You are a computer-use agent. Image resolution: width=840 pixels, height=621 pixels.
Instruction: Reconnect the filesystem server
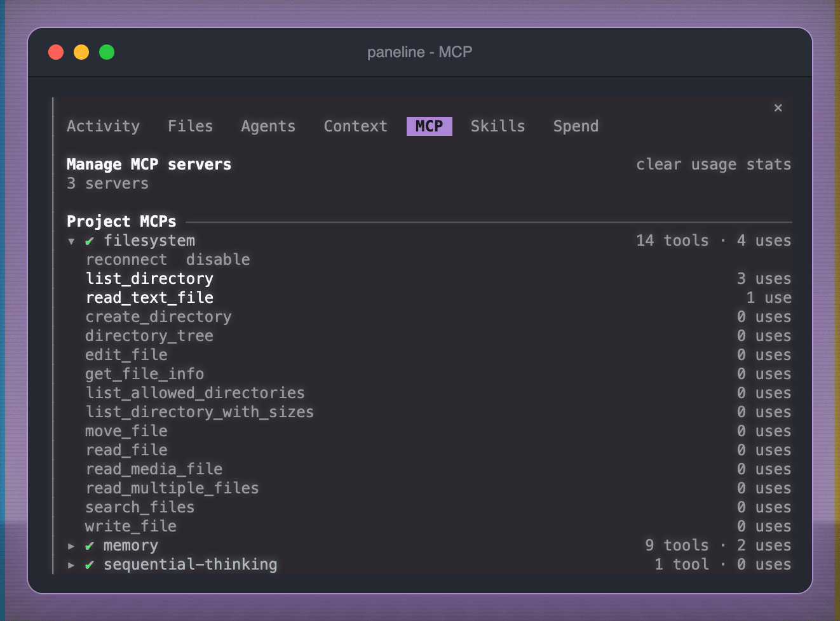pyautogui.click(x=126, y=260)
